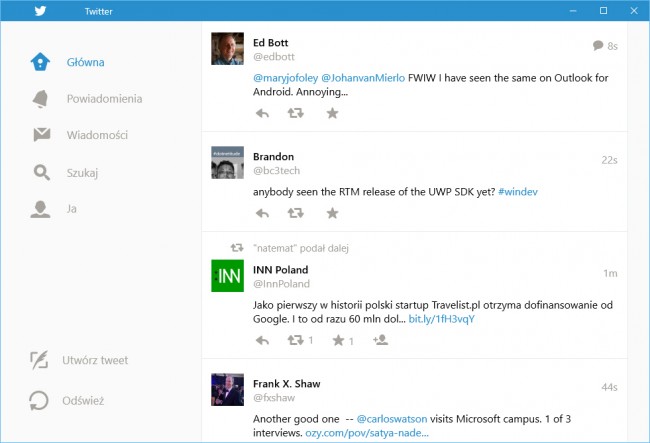The height and width of the screenshot is (443, 650).
Task: Select the Ja menu label
Action: (72, 209)
